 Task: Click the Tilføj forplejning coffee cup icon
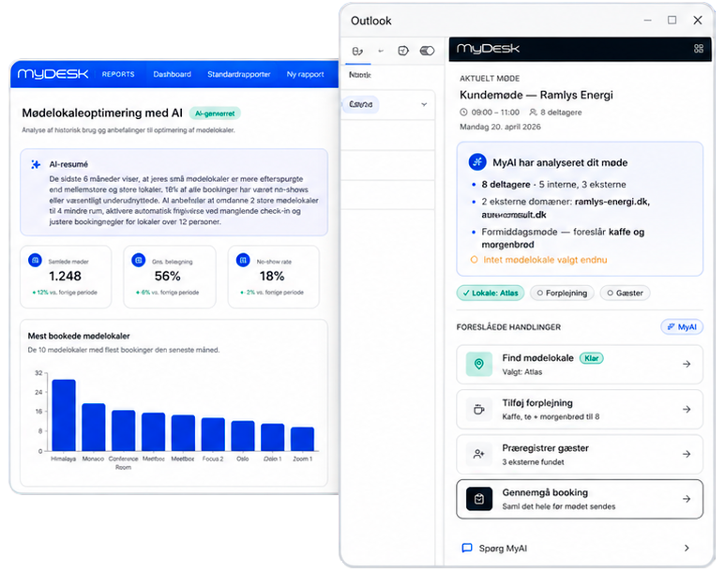tap(479, 409)
